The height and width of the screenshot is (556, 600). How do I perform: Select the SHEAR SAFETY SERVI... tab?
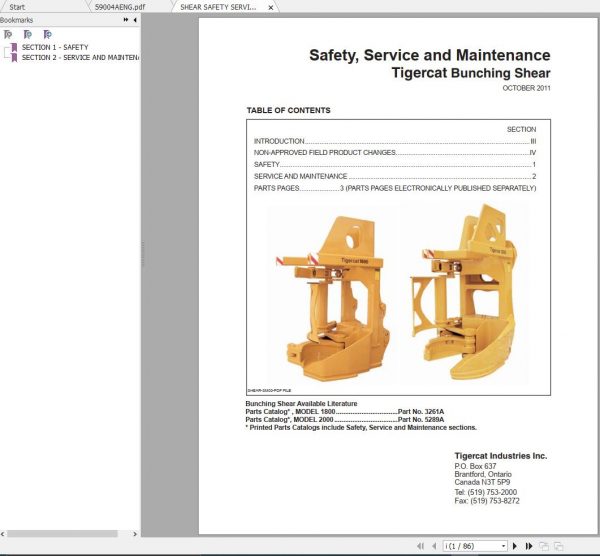(218, 7)
